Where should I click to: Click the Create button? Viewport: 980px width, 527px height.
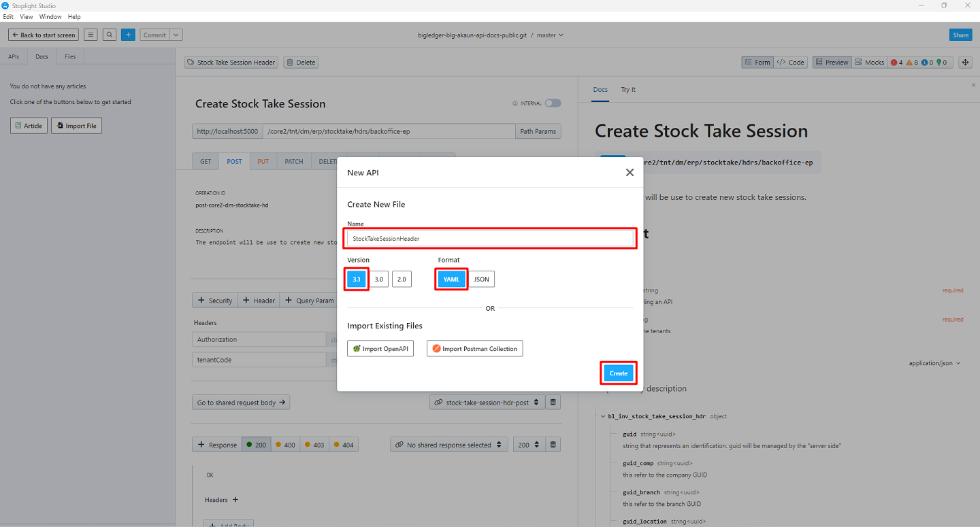(618, 373)
